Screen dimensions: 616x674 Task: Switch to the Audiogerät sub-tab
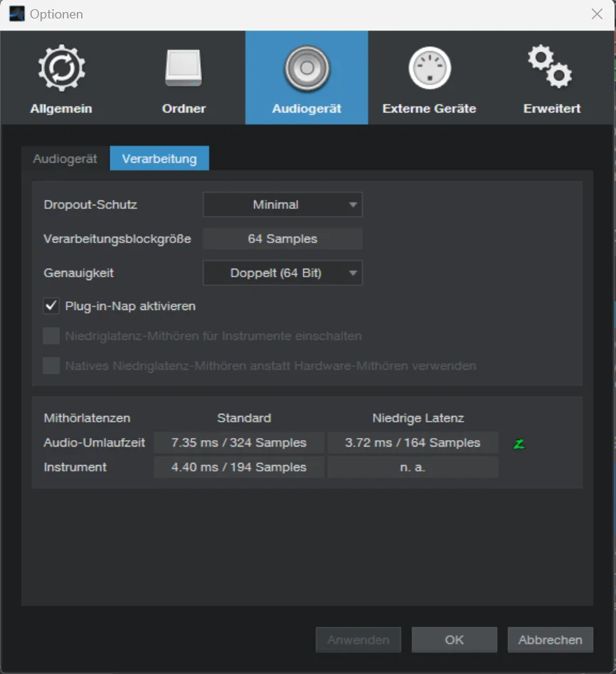point(65,159)
